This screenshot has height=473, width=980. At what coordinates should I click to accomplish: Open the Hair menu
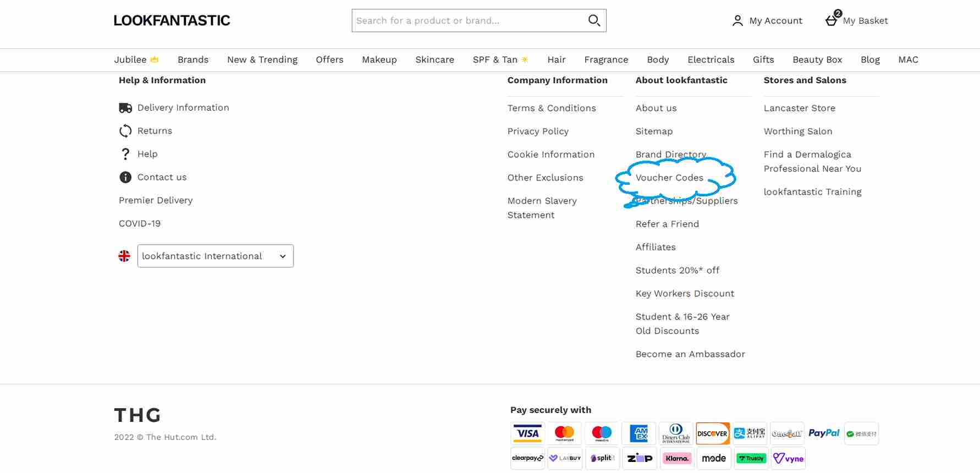557,59
